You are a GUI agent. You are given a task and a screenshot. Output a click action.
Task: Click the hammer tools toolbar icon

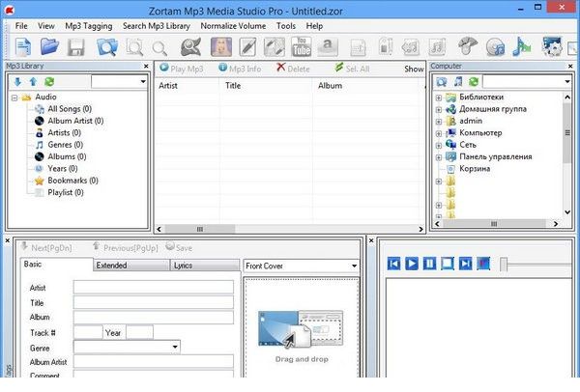468,46
